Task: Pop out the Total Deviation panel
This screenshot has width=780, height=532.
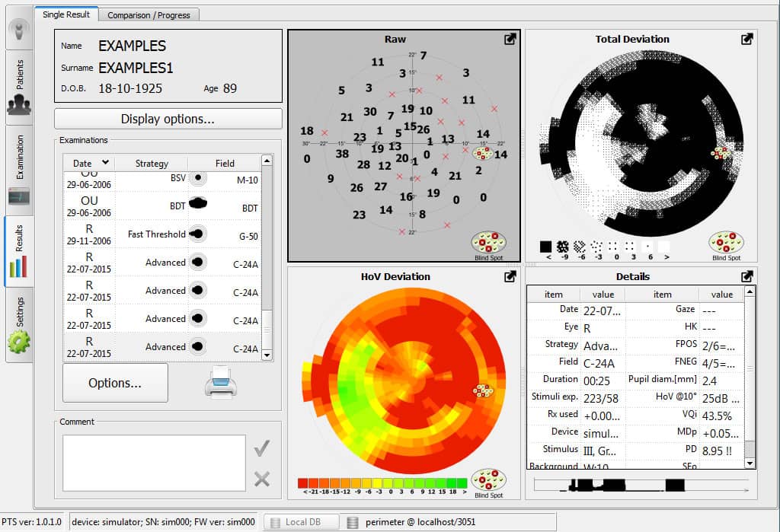Action: 747,39
